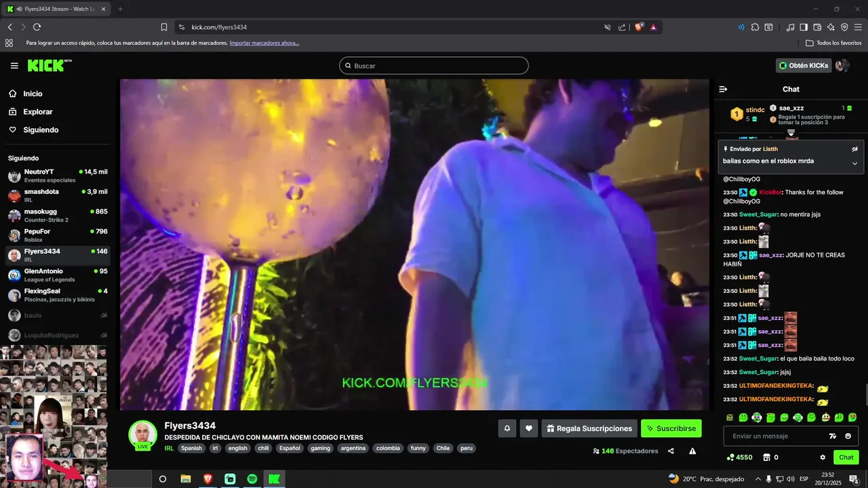Click Regala Suscripciones button
868x488 pixels.
click(589, 428)
